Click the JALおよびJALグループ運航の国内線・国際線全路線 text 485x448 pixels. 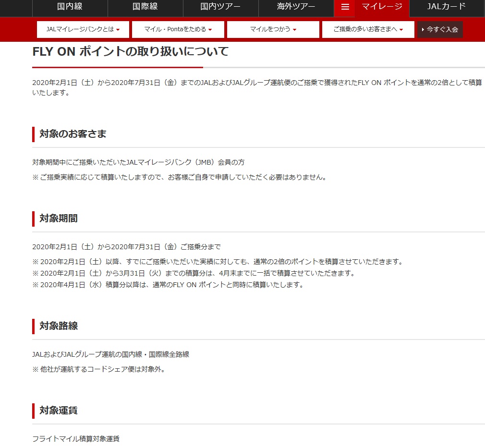[x=111, y=354]
